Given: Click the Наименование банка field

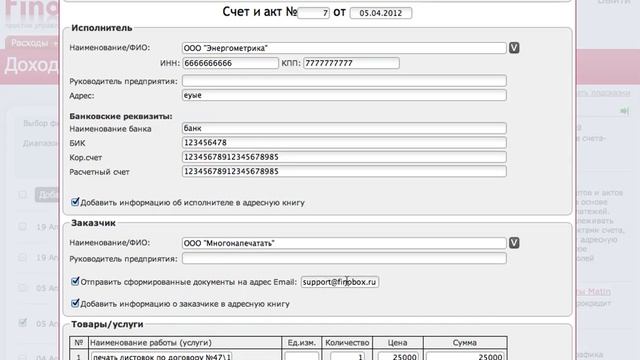Looking at the screenshot, I should pos(344,128).
